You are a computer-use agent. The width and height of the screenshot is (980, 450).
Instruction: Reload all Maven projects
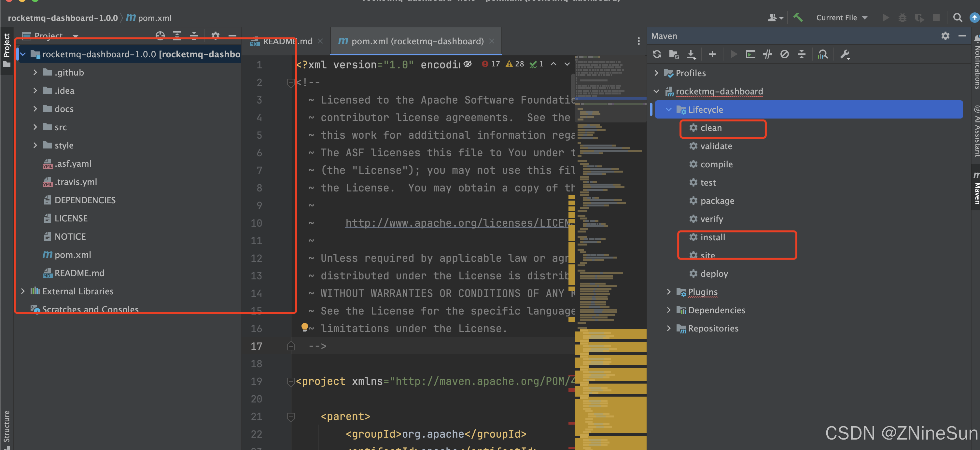(x=657, y=54)
